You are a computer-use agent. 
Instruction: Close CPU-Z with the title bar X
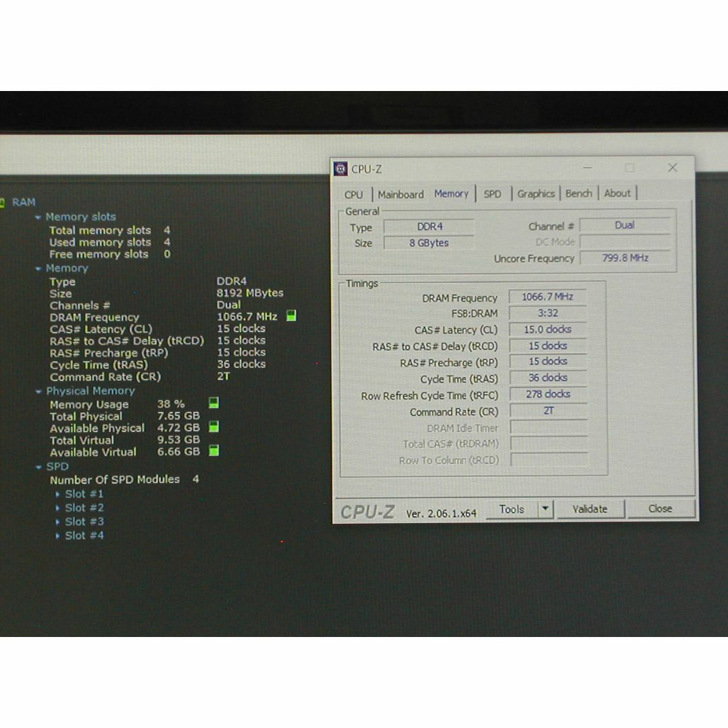(672, 168)
